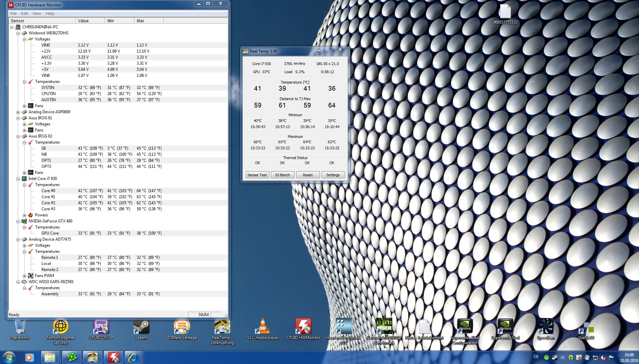Click the Internet Explorer taskbar icon

(133, 357)
